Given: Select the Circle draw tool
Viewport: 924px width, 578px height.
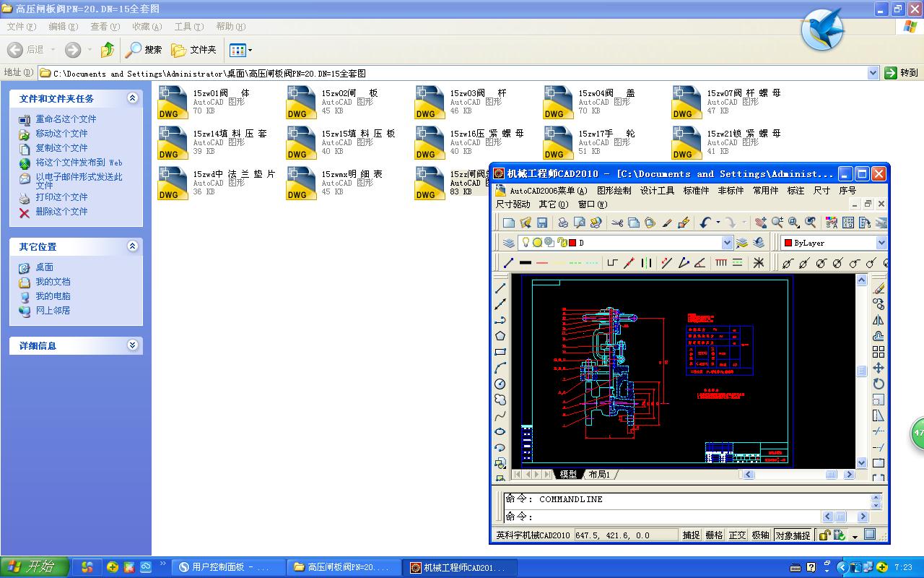Looking at the screenshot, I should pyautogui.click(x=500, y=384).
